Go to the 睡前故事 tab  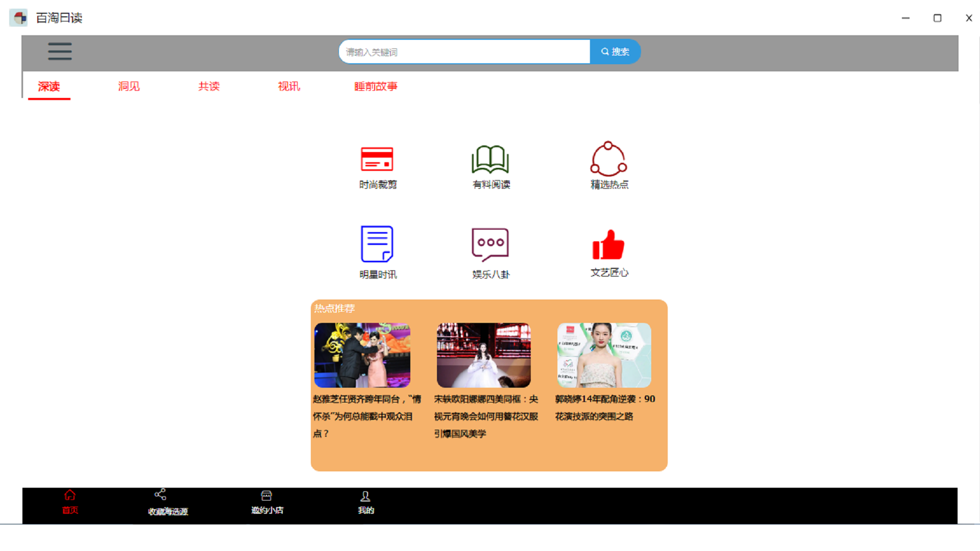(x=376, y=86)
